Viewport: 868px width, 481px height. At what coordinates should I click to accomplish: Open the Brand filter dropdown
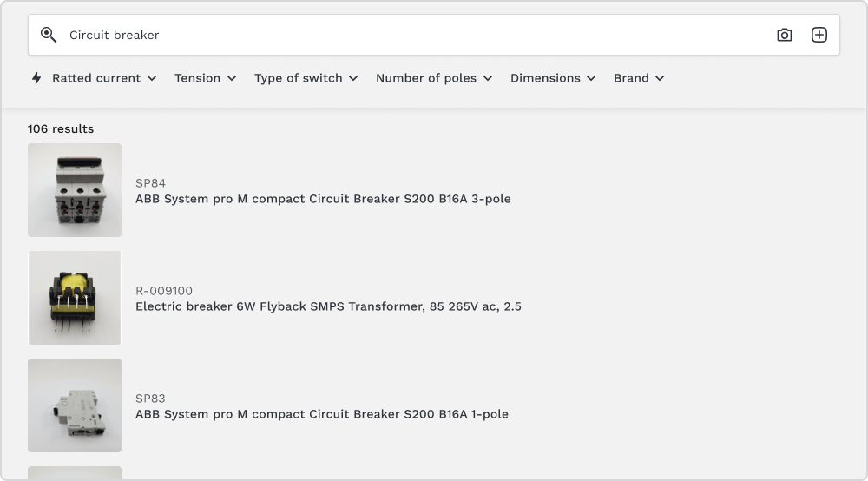tap(639, 78)
